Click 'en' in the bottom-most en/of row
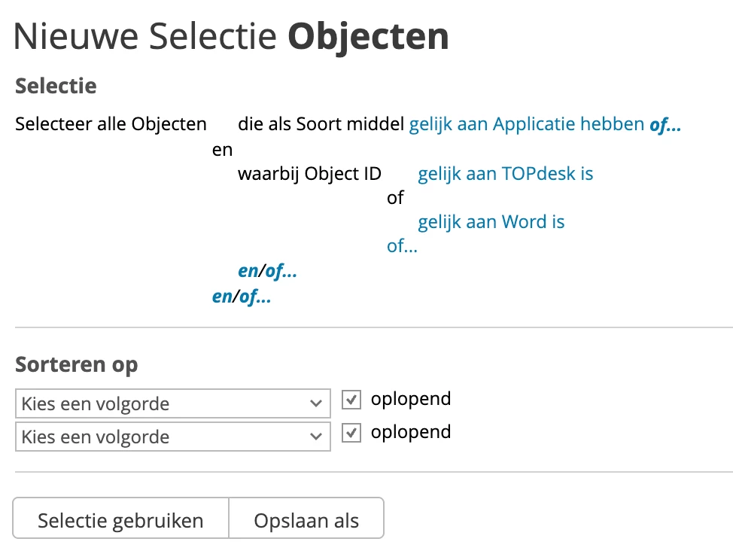 coord(222,297)
